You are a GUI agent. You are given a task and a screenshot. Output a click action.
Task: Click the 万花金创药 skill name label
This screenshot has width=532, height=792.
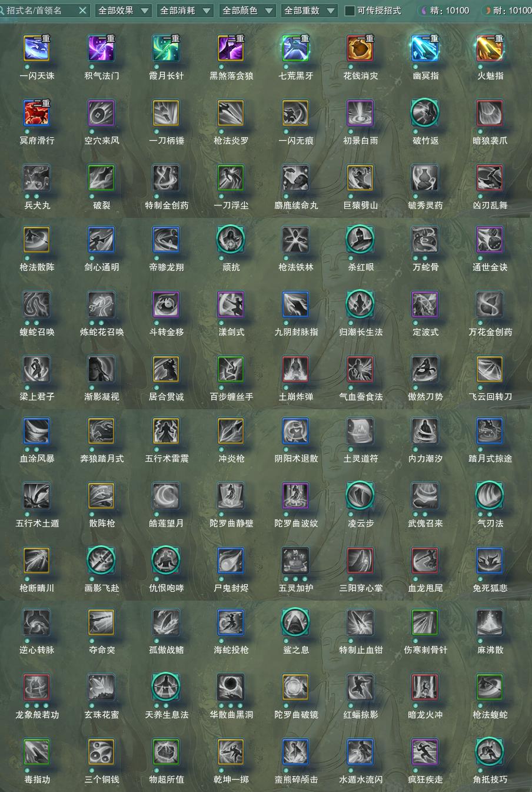coord(490,332)
